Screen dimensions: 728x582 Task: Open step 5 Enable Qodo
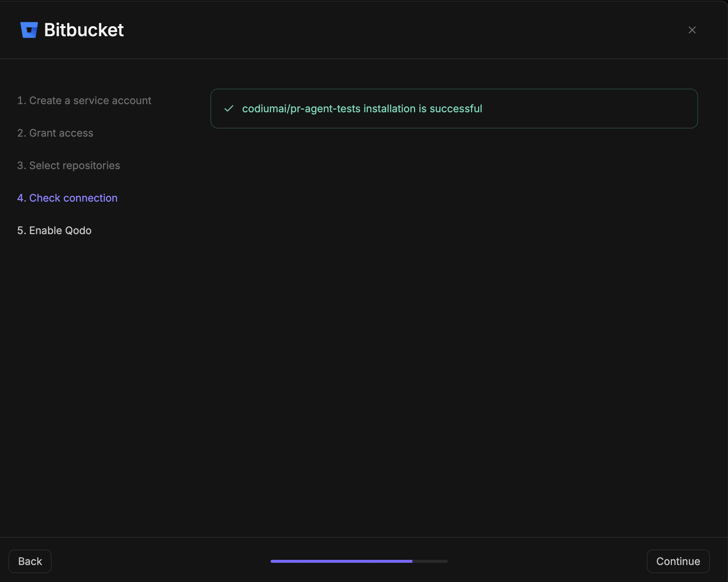54,230
